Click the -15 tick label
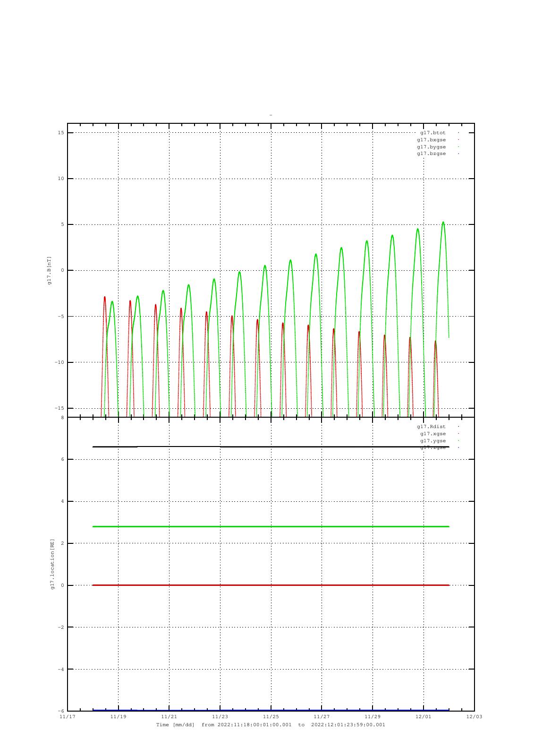Image resolution: width=534 pixels, height=756 pixels. coord(59,408)
